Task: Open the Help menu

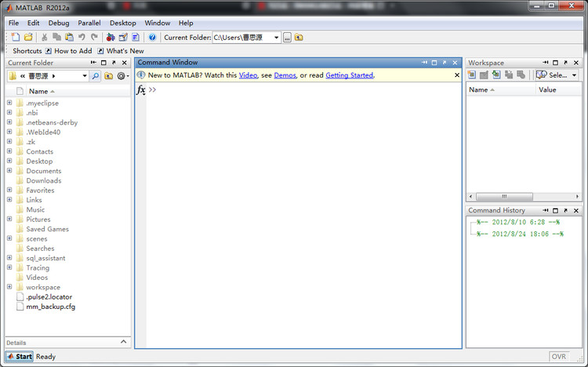Action: (186, 23)
